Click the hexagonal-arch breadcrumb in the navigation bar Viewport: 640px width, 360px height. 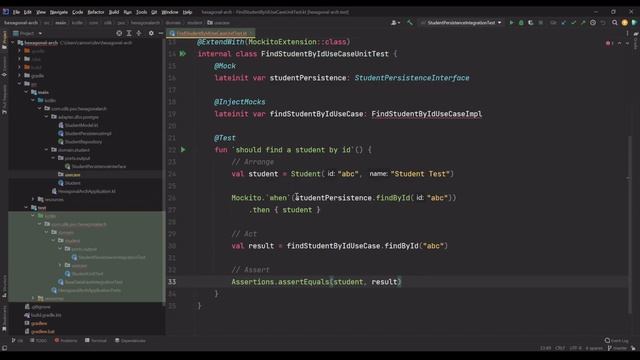21,23
